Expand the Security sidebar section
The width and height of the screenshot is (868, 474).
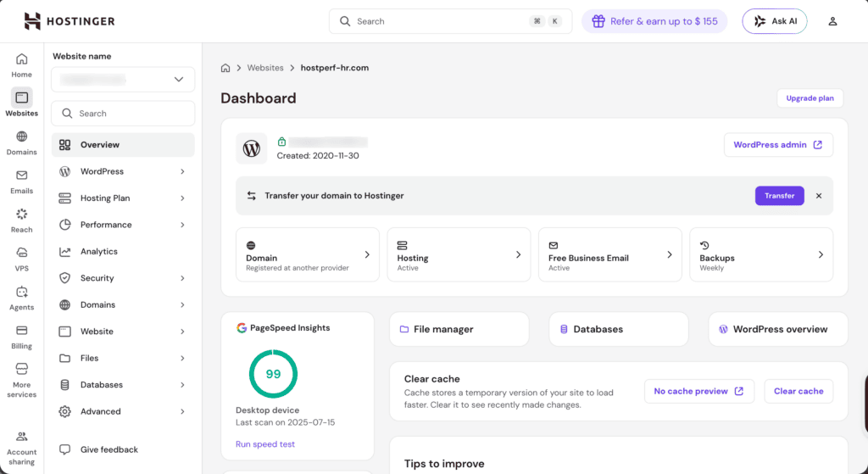(123, 278)
